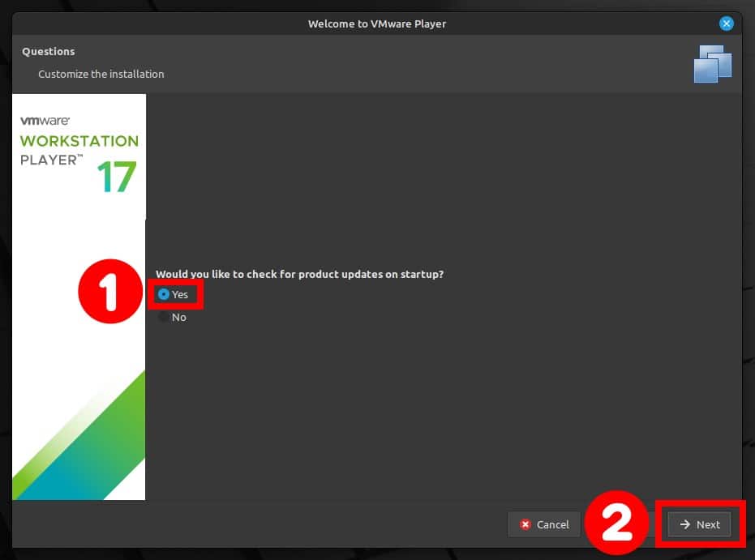This screenshot has height=560, width=755.
Task: Click the stacked windows VMware icon
Action: coord(713,63)
